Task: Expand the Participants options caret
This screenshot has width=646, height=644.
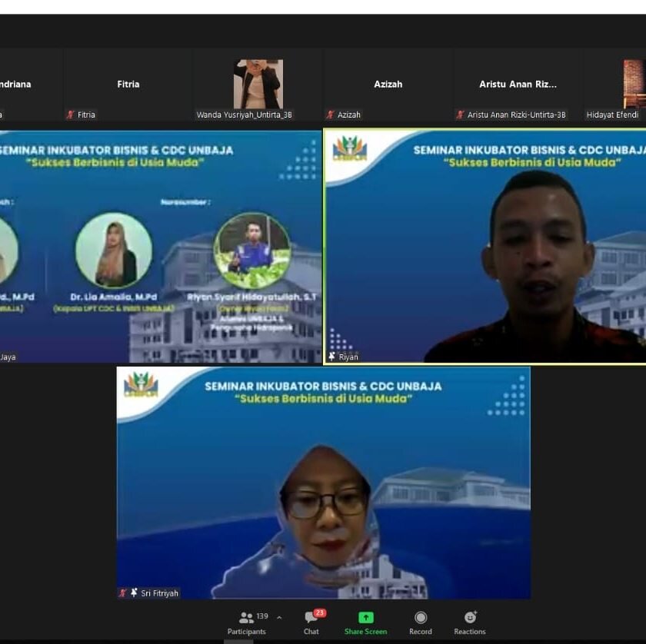Action: [x=279, y=617]
